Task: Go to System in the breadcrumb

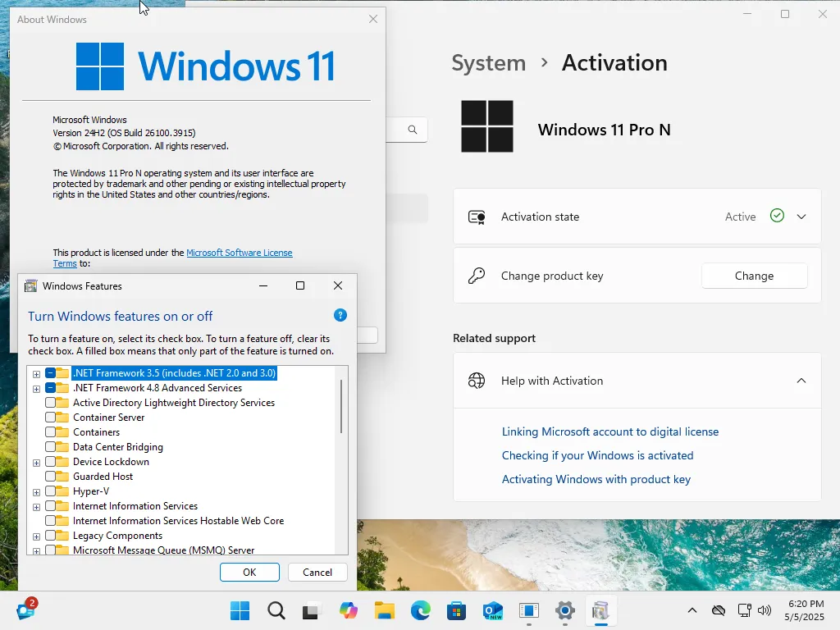Action: click(489, 63)
